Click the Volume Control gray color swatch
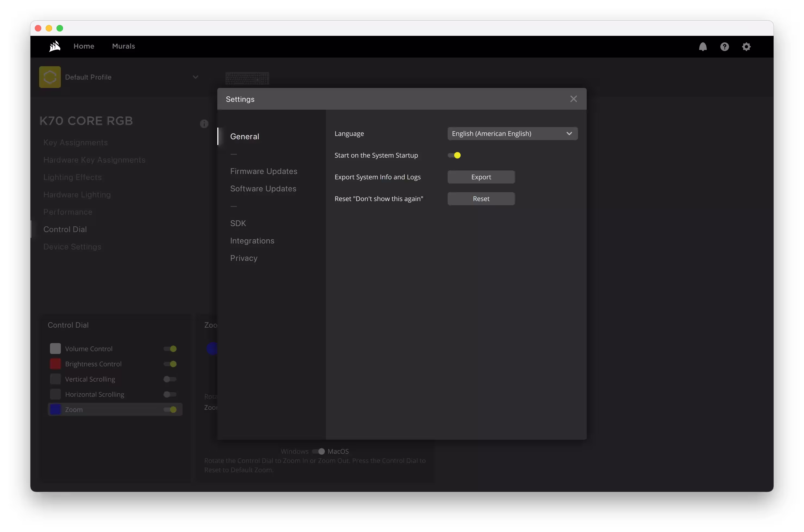 point(55,349)
